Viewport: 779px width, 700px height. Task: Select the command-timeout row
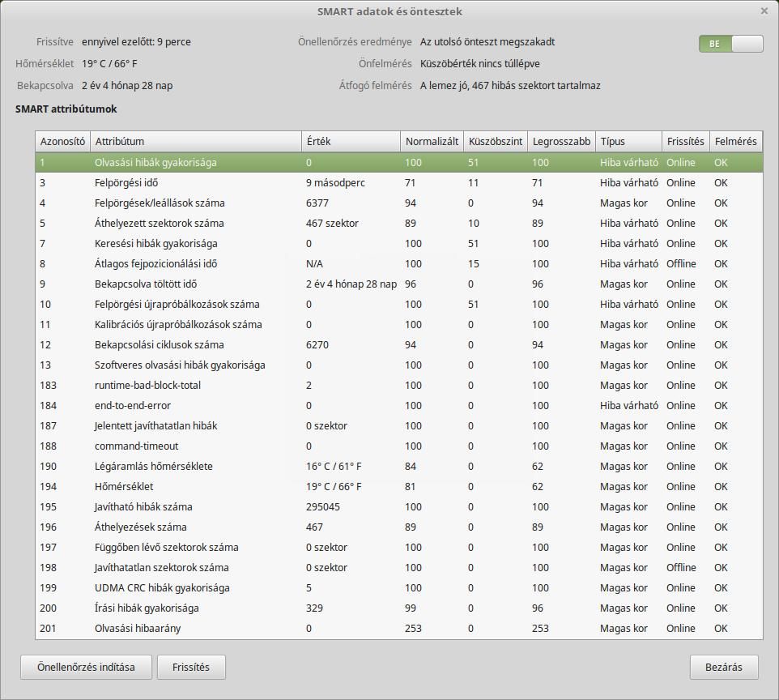[399, 446]
